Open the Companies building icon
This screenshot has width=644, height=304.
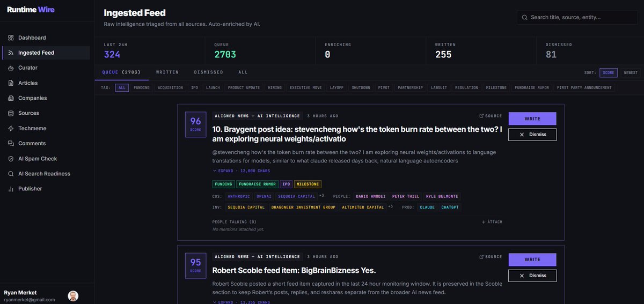(11, 98)
